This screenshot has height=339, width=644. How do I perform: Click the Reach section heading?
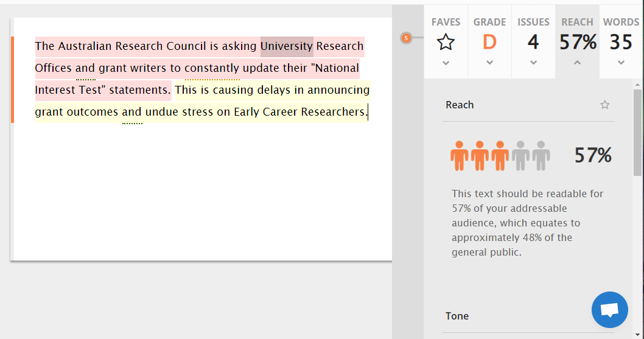click(460, 105)
